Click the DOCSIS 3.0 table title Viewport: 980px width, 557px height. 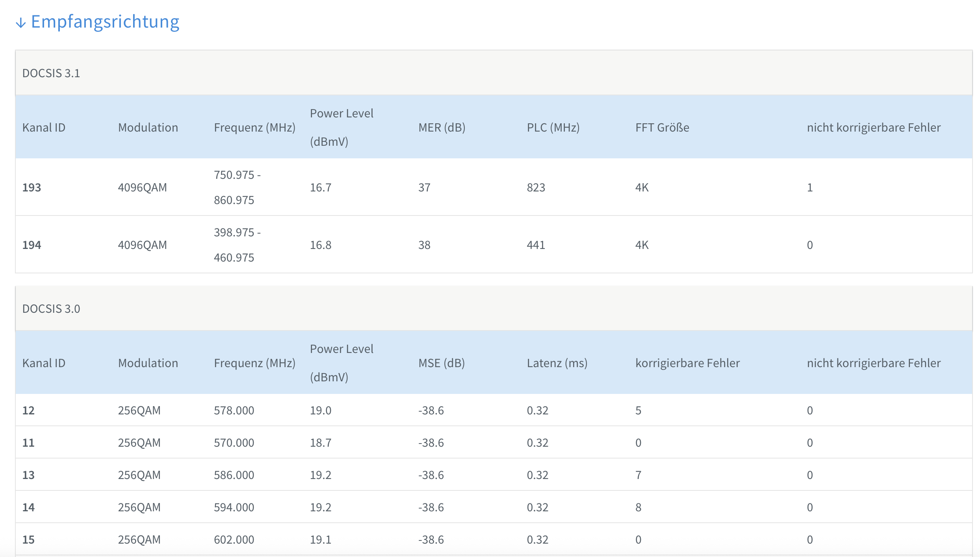point(51,309)
